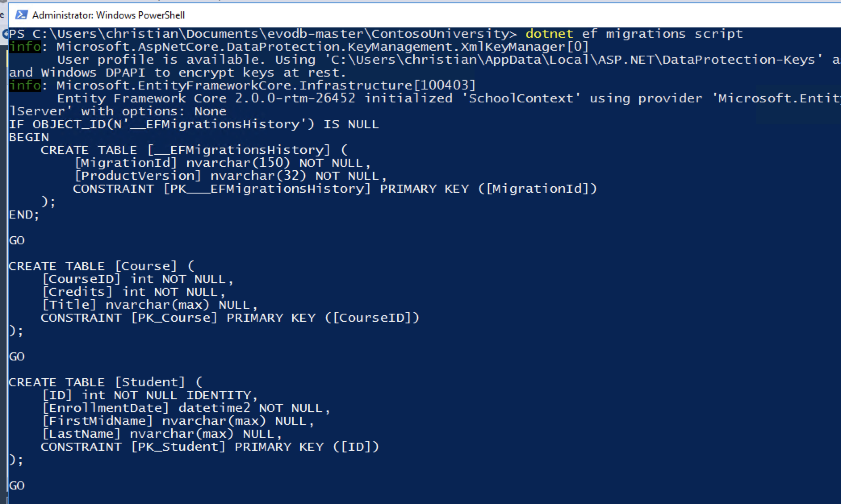Click the first green info label
Image resolution: width=841 pixels, height=504 pixels.
[x=25, y=47]
